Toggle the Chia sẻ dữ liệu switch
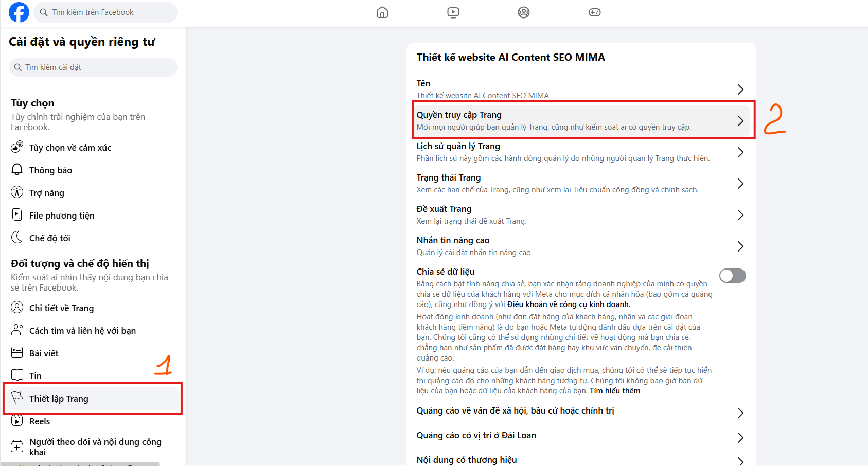The width and height of the screenshot is (868, 466). [x=732, y=276]
